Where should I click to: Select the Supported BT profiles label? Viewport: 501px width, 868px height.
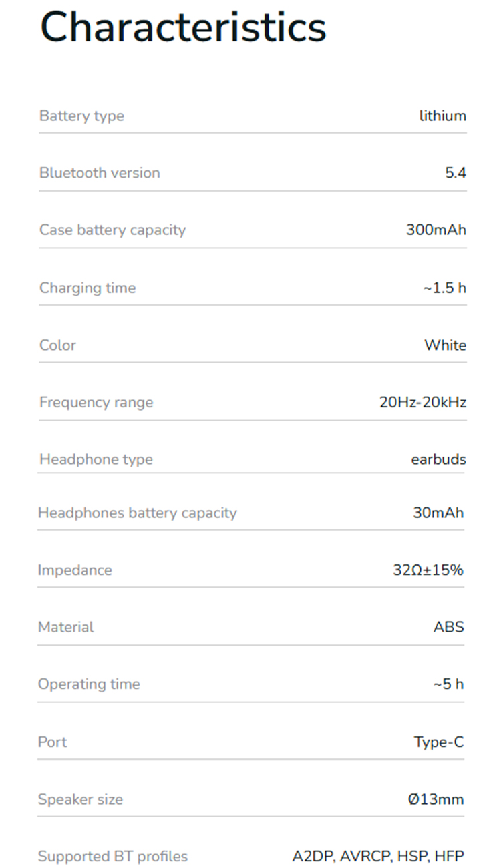tap(113, 856)
